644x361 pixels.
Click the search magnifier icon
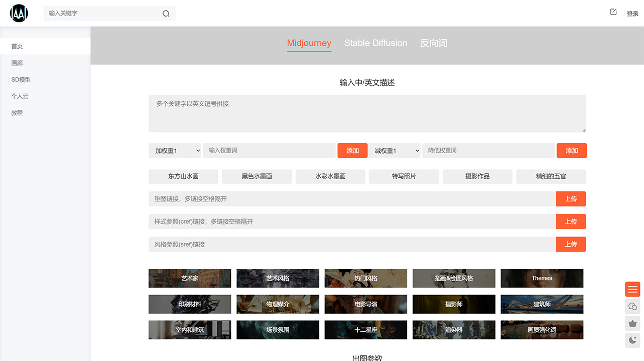point(166,13)
